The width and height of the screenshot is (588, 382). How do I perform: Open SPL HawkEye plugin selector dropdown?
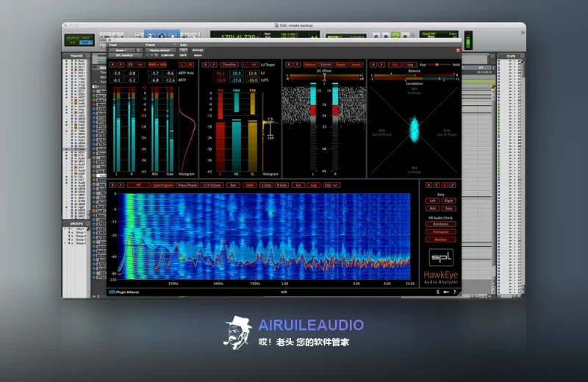(x=125, y=55)
